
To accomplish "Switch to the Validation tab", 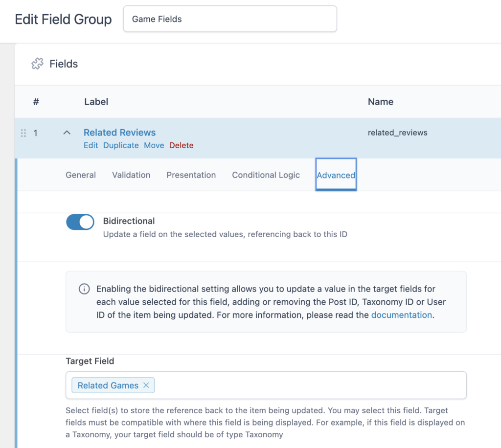I will 131,175.
